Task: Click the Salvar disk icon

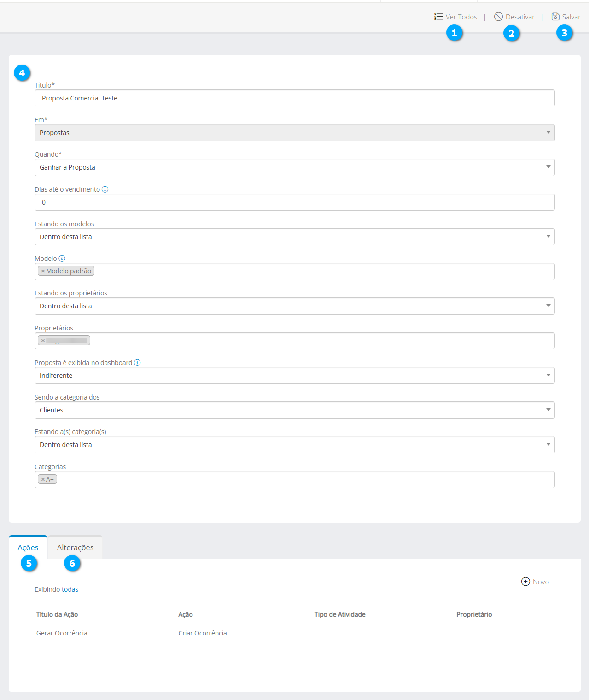Action: pyautogui.click(x=555, y=17)
